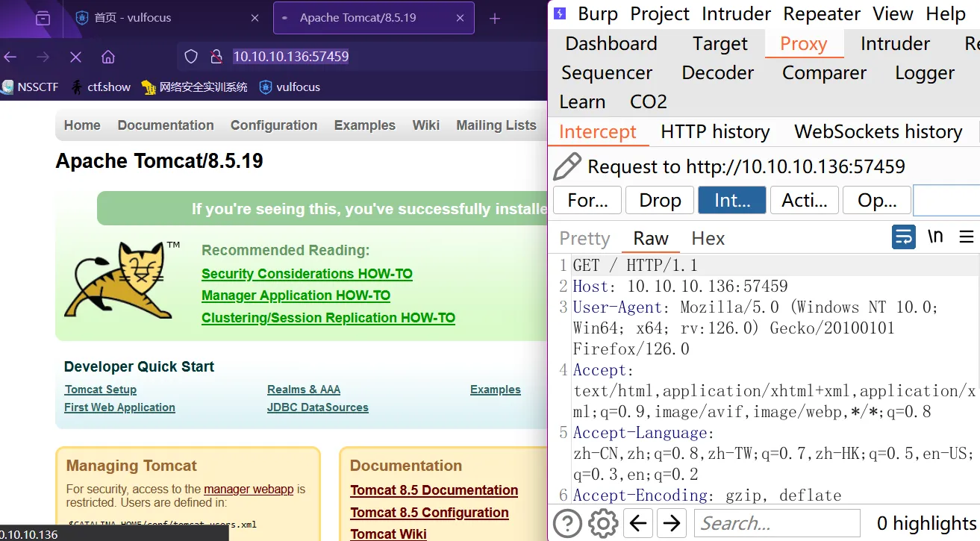Open the vulfocus bookmark
Screen dimensions: 980x541
pos(290,87)
